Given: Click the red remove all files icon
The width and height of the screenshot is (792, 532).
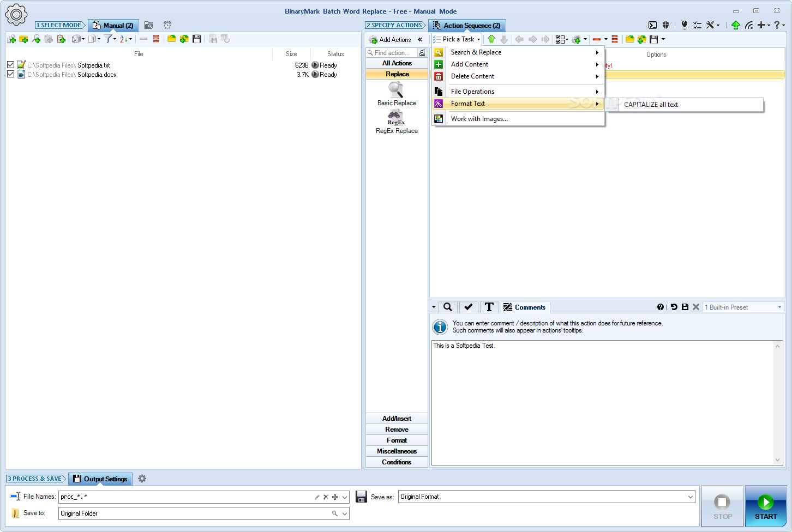Looking at the screenshot, I should [x=156, y=39].
